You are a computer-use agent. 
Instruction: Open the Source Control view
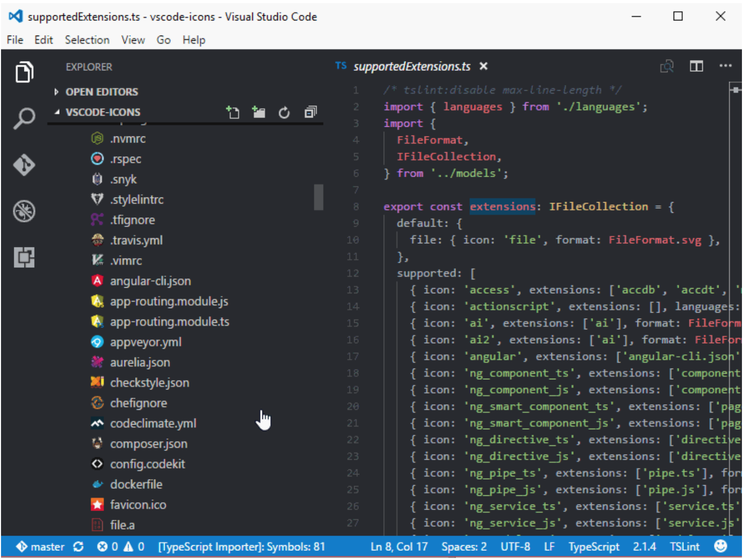pyautogui.click(x=24, y=165)
